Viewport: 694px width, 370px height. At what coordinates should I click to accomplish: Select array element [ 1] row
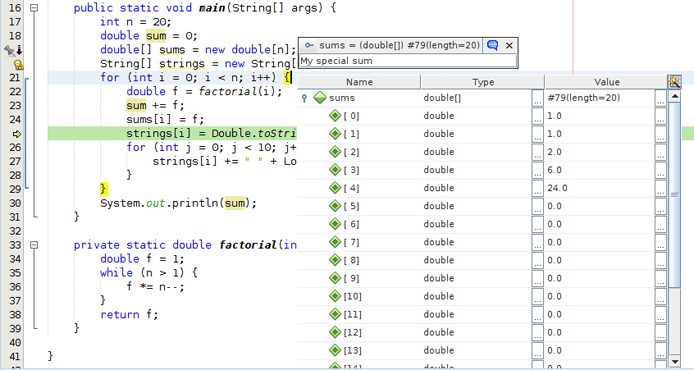(482, 134)
